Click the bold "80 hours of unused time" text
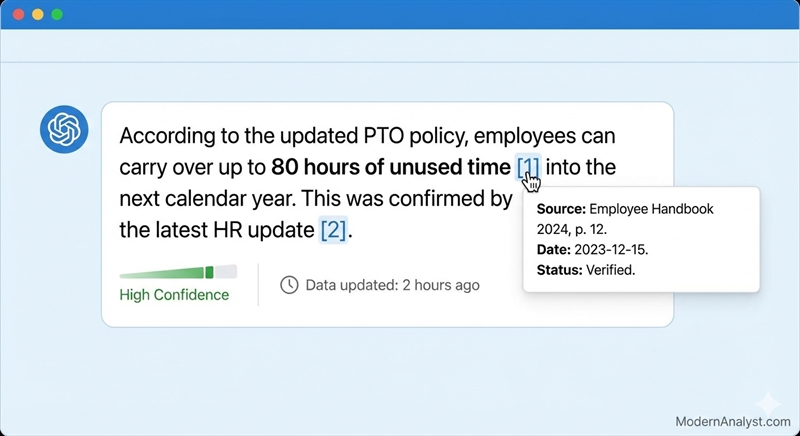Image resolution: width=800 pixels, height=436 pixels. pyautogui.click(x=391, y=166)
